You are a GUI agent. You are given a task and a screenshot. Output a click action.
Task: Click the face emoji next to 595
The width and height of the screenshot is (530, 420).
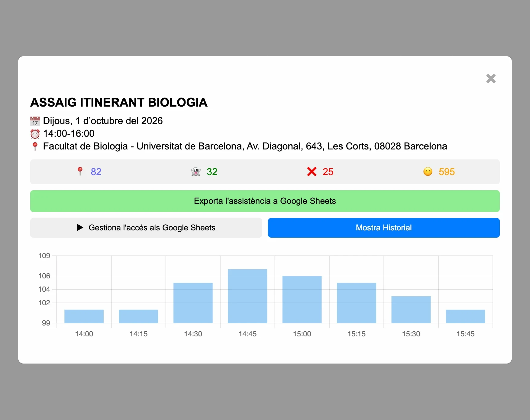click(428, 172)
